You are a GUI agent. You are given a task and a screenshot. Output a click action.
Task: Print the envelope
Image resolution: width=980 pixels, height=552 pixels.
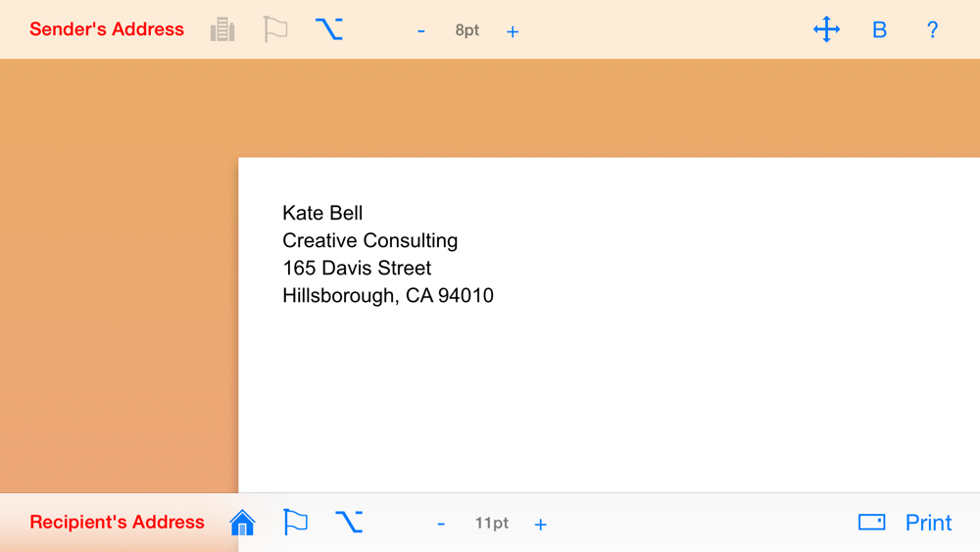pyautogui.click(x=929, y=523)
